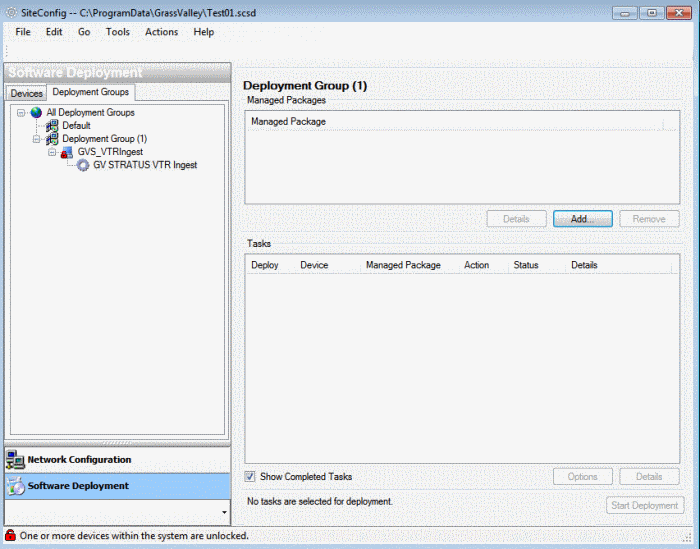Select the GVS_VTRIngest device

(110, 152)
